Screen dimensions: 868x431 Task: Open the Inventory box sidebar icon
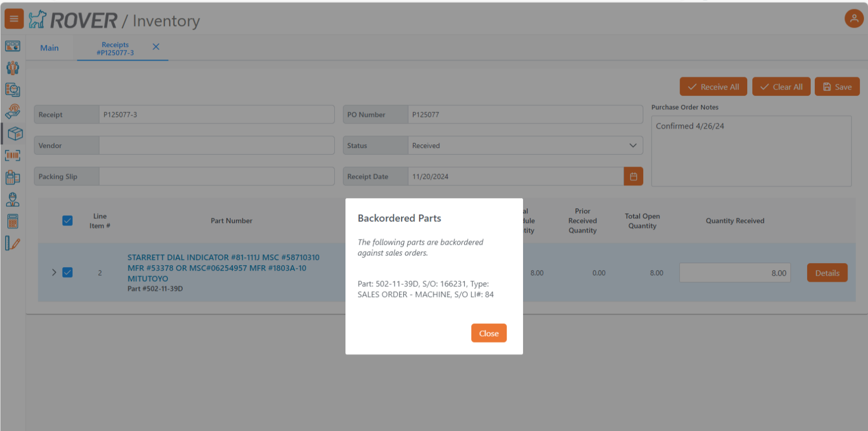click(15, 134)
